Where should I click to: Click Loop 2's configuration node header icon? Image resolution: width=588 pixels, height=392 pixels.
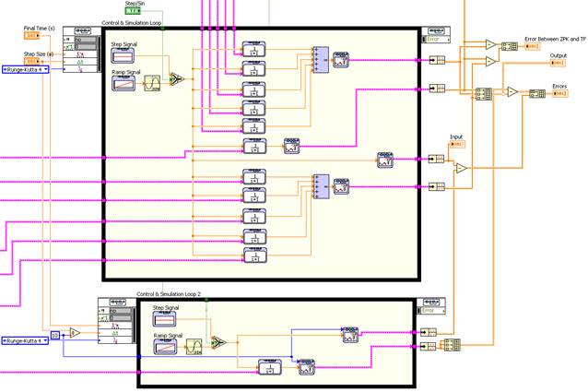pos(117,302)
